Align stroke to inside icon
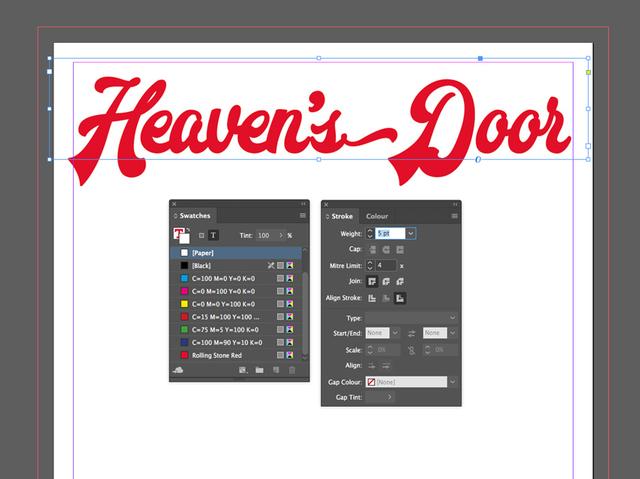The image size is (640, 479). tap(386, 298)
